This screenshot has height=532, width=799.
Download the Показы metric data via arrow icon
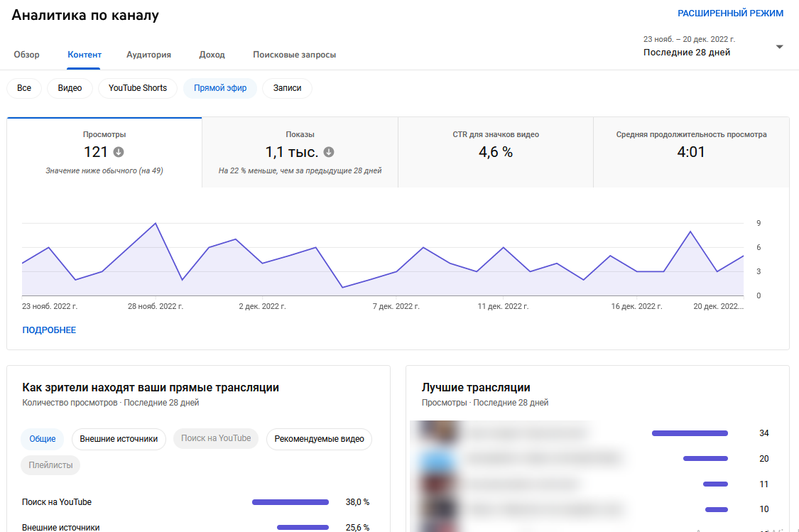[x=328, y=151]
